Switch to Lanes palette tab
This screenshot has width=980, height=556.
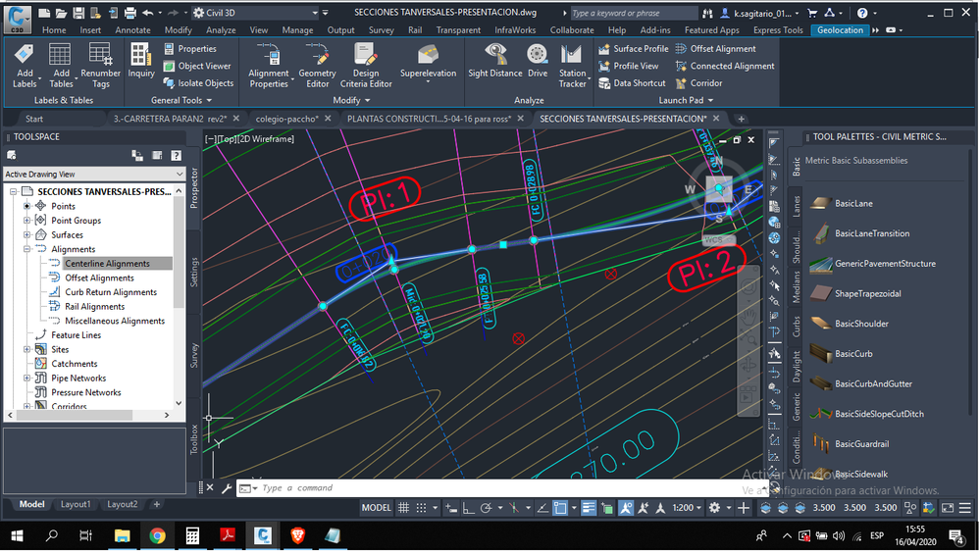[x=797, y=207]
